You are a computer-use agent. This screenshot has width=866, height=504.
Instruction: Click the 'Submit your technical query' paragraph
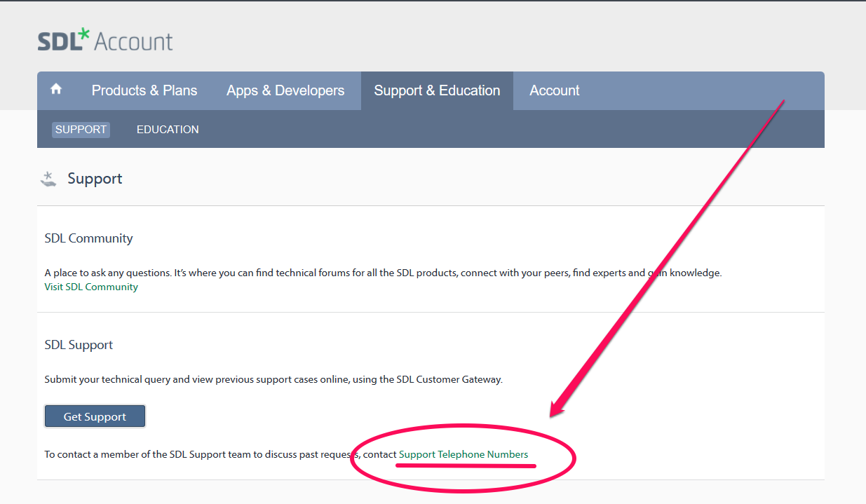pos(273,380)
